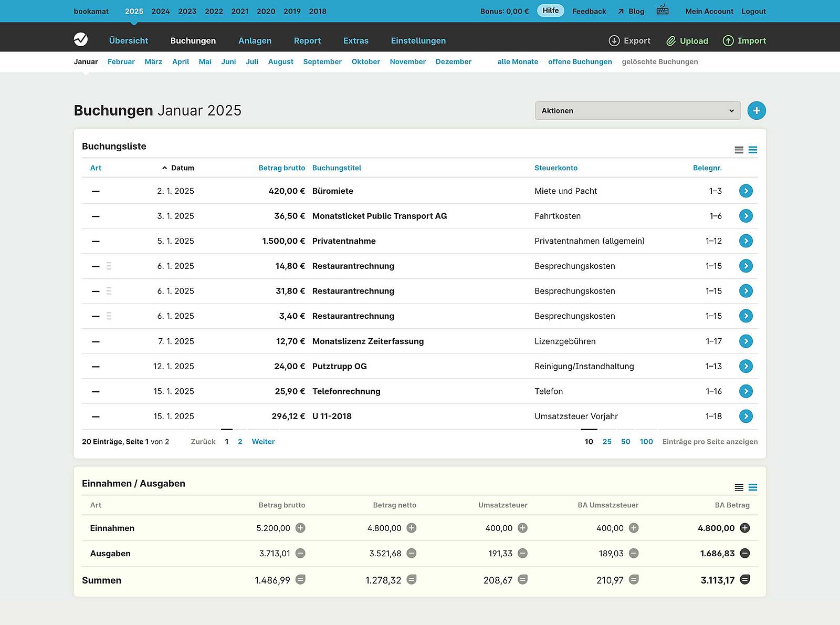Show 50 entries per page
Image resolution: width=840 pixels, height=625 pixels.
point(626,442)
